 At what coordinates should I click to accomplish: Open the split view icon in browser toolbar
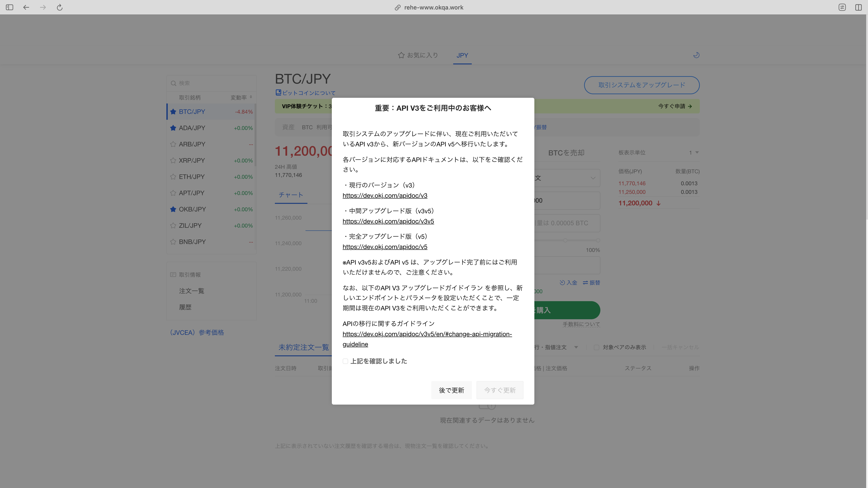(x=858, y=7)
